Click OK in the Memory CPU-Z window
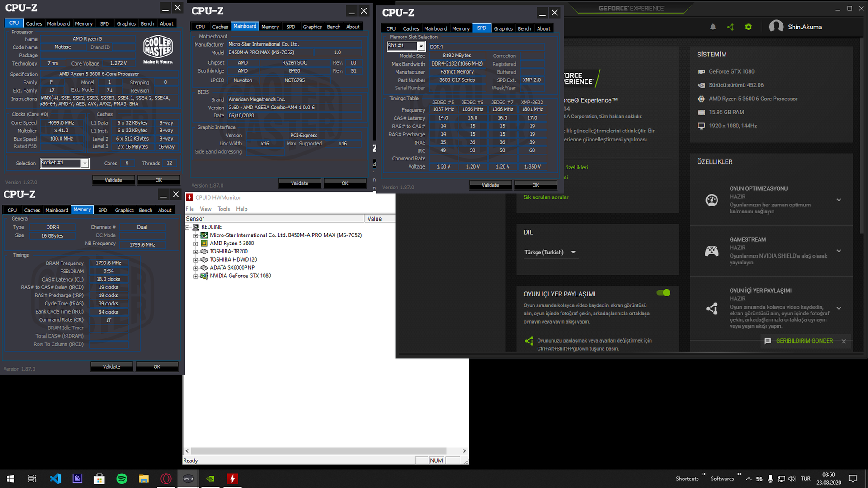 [157, 366]
